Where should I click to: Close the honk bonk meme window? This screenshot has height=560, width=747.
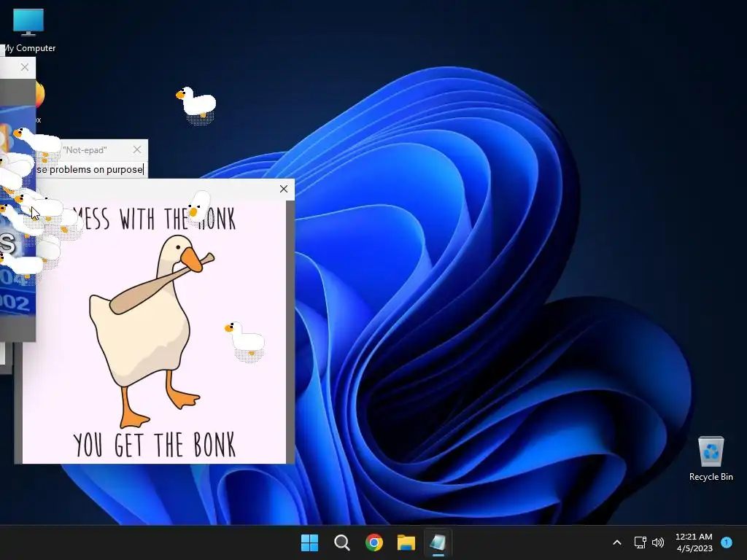pyautogui.click(x=284, y=189)
